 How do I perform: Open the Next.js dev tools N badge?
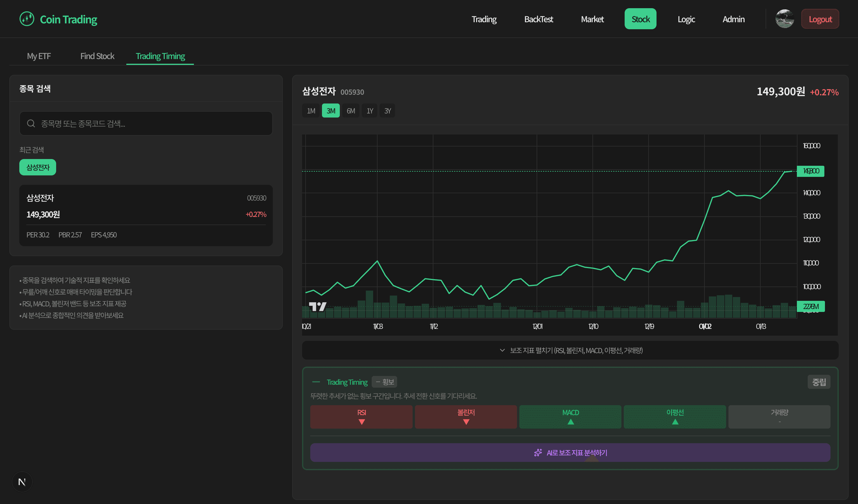click(22, 481)
